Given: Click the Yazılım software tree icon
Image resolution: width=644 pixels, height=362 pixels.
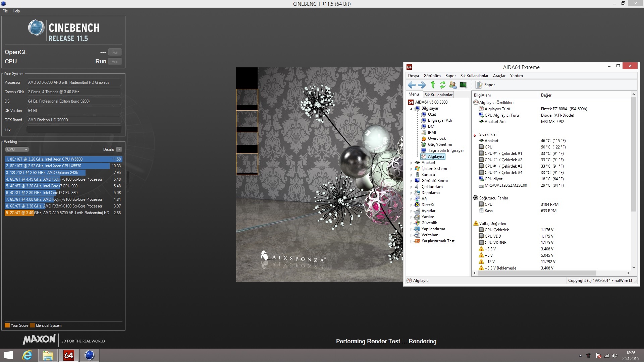Looking at the screenshot, I should coord(417,217).
